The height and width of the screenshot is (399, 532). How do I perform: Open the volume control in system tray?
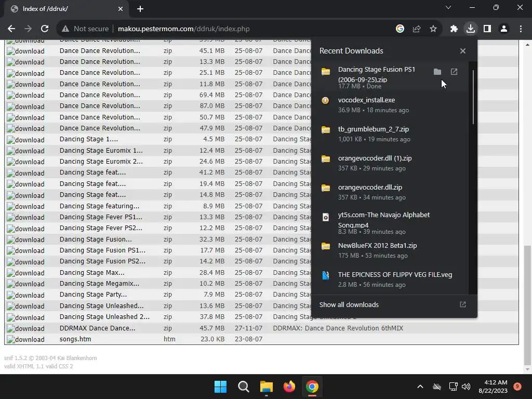click(x=466, y=387)
